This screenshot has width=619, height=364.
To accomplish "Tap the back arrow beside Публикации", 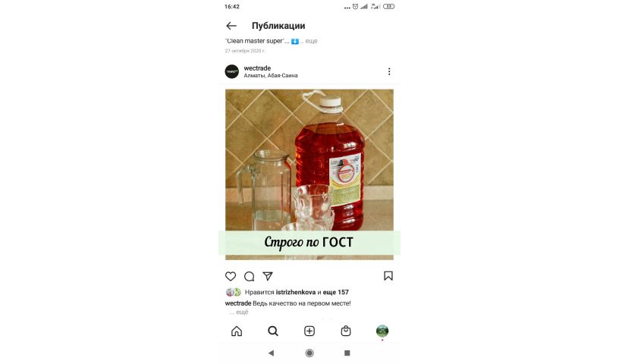I will [231, 26].
